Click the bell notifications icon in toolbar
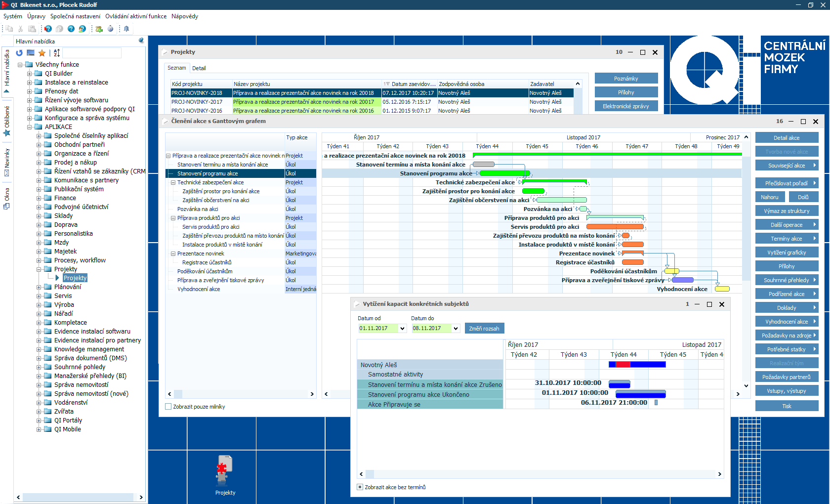 (x=126, y=29)
